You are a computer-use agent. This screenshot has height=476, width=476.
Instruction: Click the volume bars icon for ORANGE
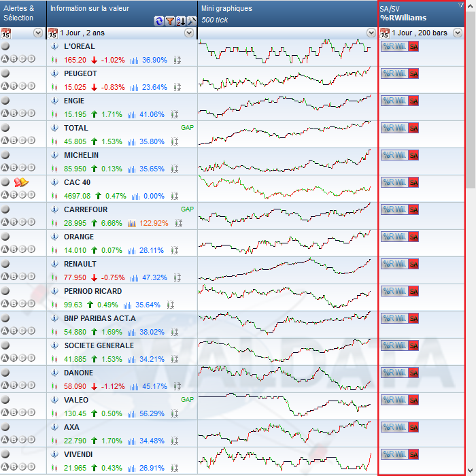click(x=132, y=250)
